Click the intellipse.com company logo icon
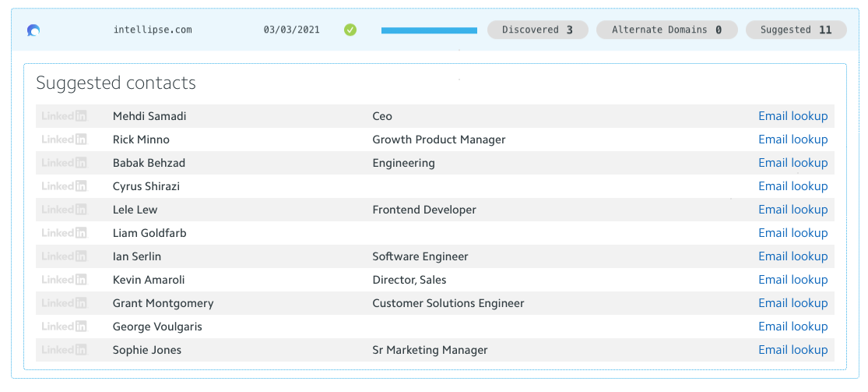The height and width of the screenshot is (392, 868). tap(33, 30)
